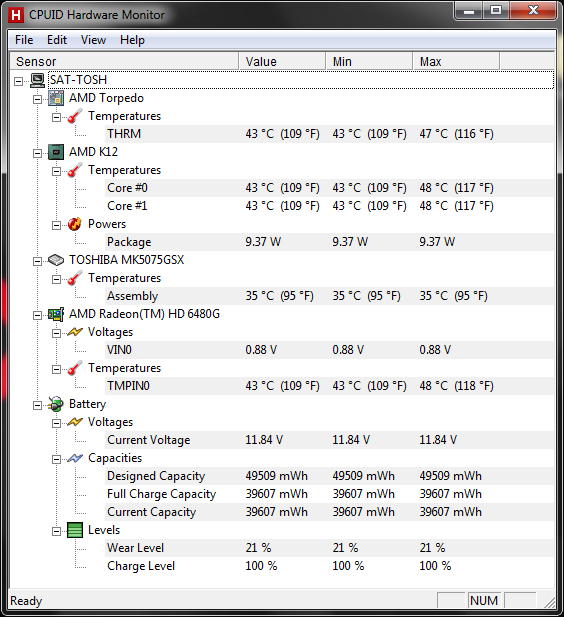
Task: Click the AMD K12 processor chip icon
Action: click(56, 152)
